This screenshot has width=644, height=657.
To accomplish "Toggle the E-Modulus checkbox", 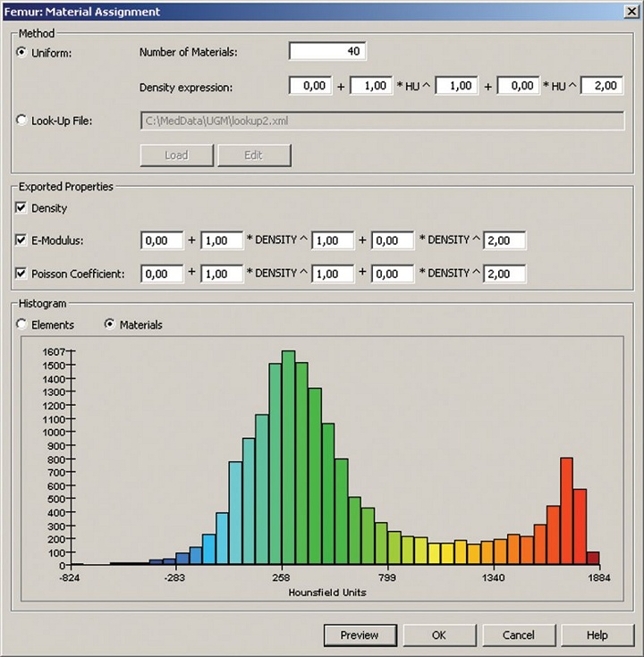I will (22, 240).
